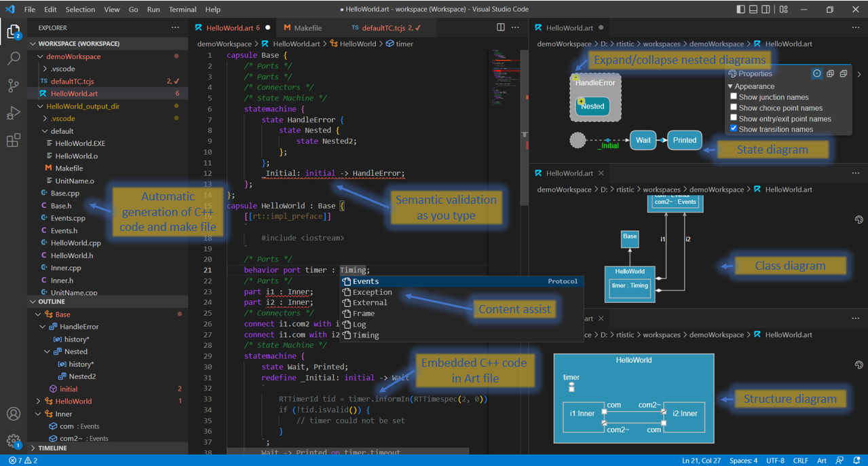The image size is (868, 466).
Task: Click the Manage gear in the Activity Bar
Action: click(x=14, y=440)
